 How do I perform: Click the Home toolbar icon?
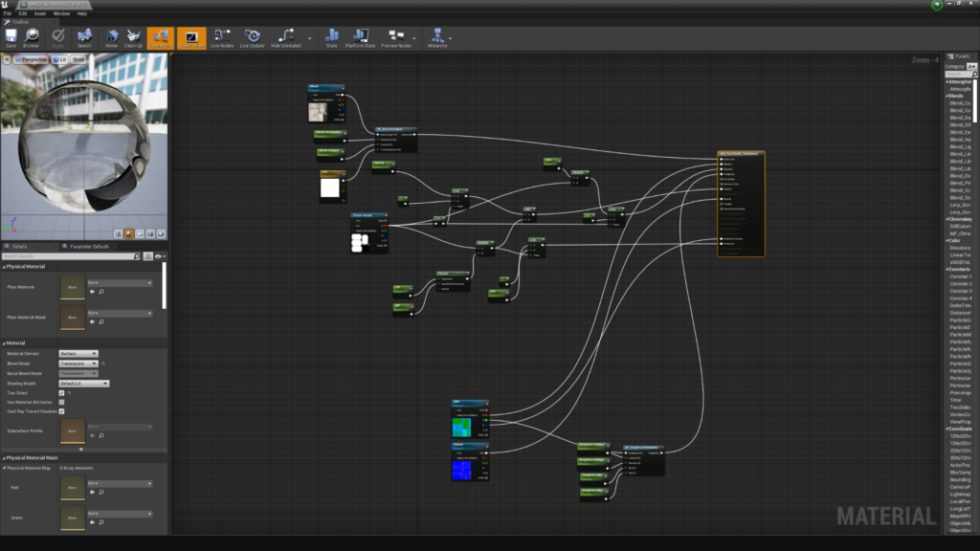pos(111,37)
